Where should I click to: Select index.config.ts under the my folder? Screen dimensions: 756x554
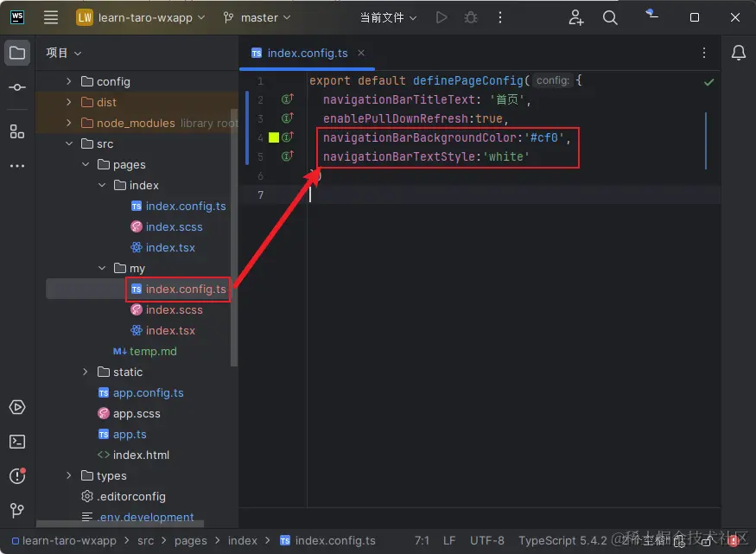point(178,289)
